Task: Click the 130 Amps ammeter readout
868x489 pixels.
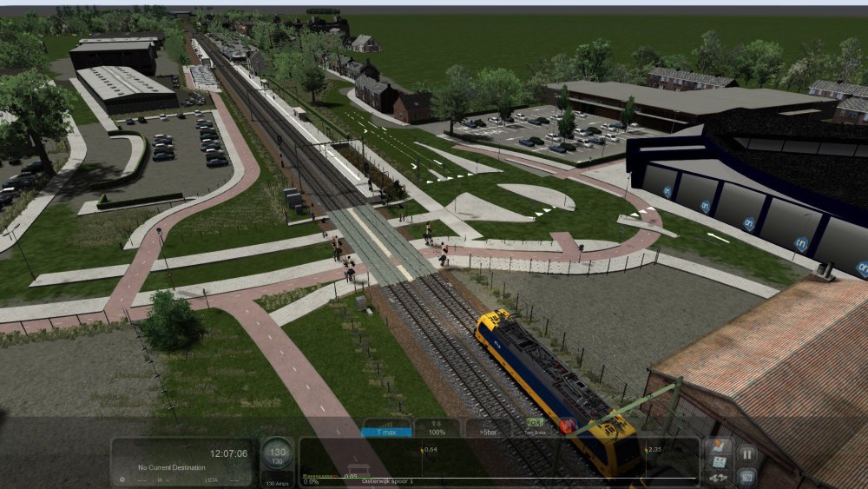Action: coord(277,483)
